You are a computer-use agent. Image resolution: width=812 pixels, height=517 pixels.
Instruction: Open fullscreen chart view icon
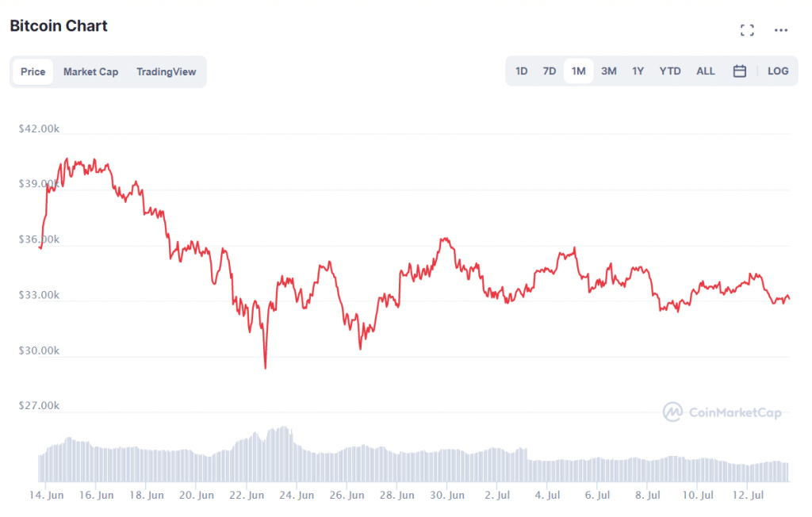coord(747,30)
